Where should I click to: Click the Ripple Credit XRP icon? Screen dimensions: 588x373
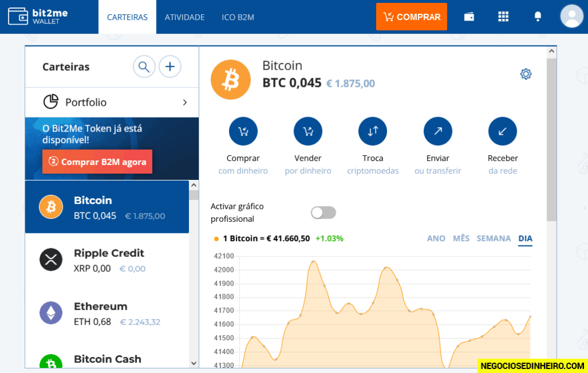pos(51,260)
